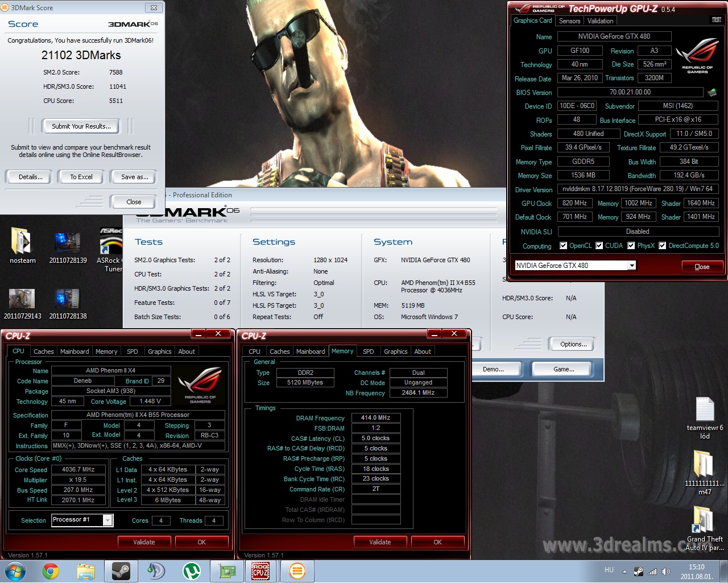The width and height of the screenshot is (728, 583).
Task: Open SPD tab in right CPU-Z window
Action: click(x=368, y=352)
